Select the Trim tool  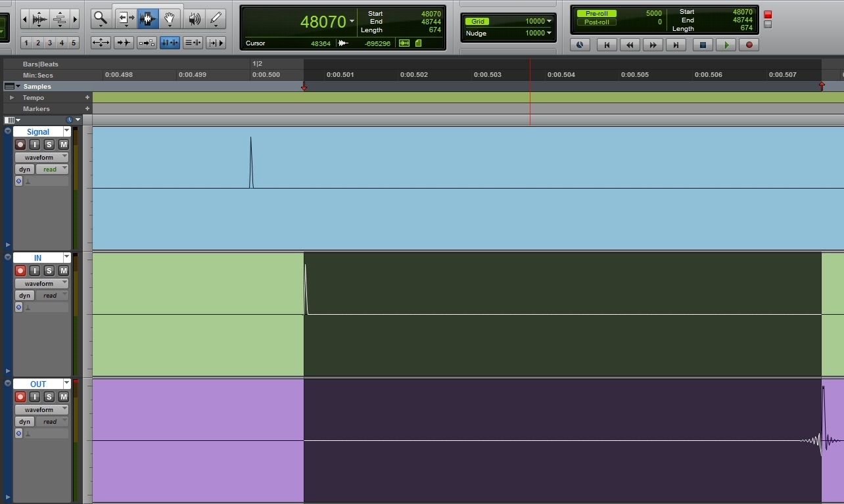125,18
